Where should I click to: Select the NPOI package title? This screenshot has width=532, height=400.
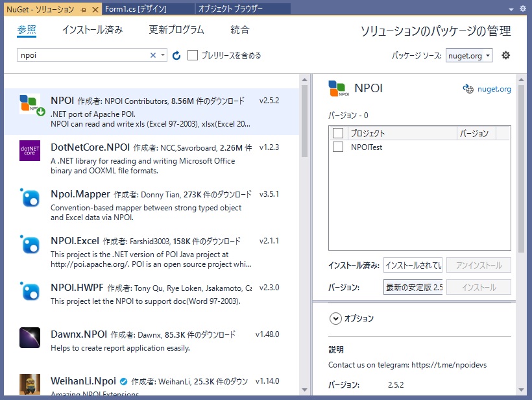[62, 101]
